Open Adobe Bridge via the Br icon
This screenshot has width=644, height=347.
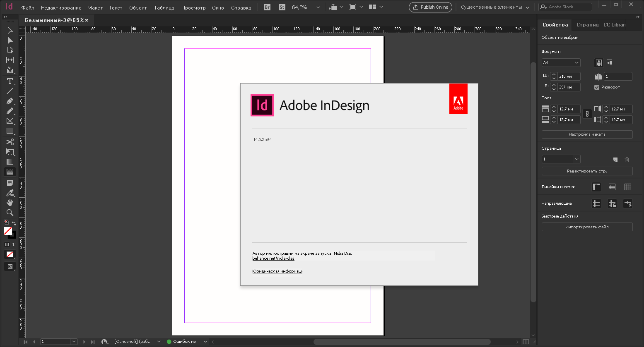267,7
